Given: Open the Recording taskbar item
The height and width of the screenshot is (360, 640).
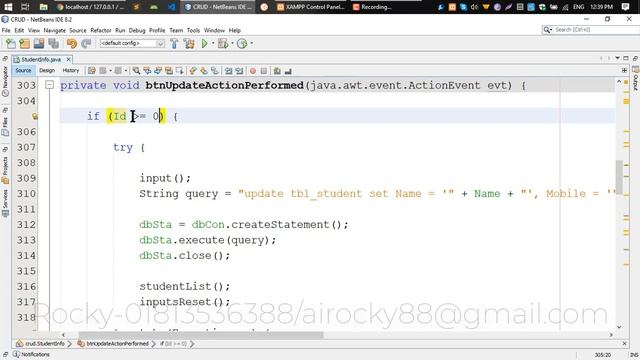Looking at the screenshot, I should tap(372, 7).
